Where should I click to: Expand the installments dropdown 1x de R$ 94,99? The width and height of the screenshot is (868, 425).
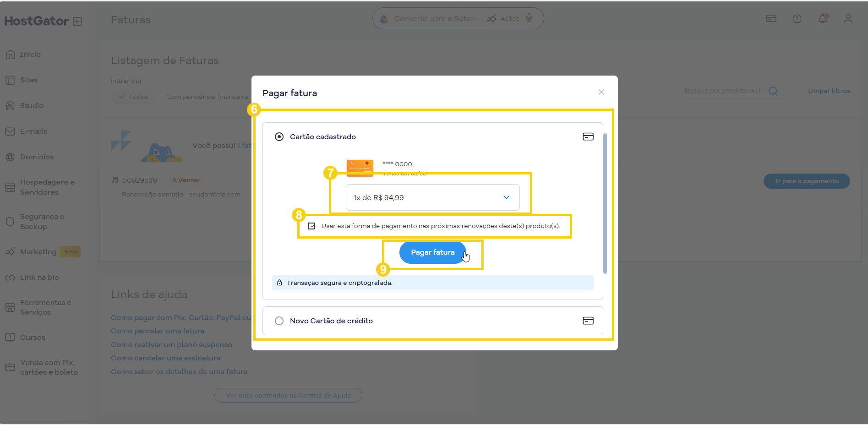[432, 198]
